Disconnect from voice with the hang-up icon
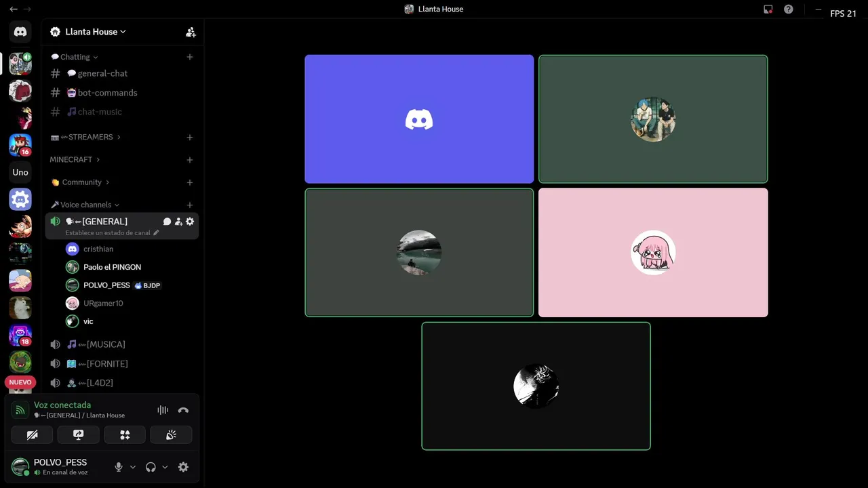Screen dimensions: 868x488 [x=183, y=410]
